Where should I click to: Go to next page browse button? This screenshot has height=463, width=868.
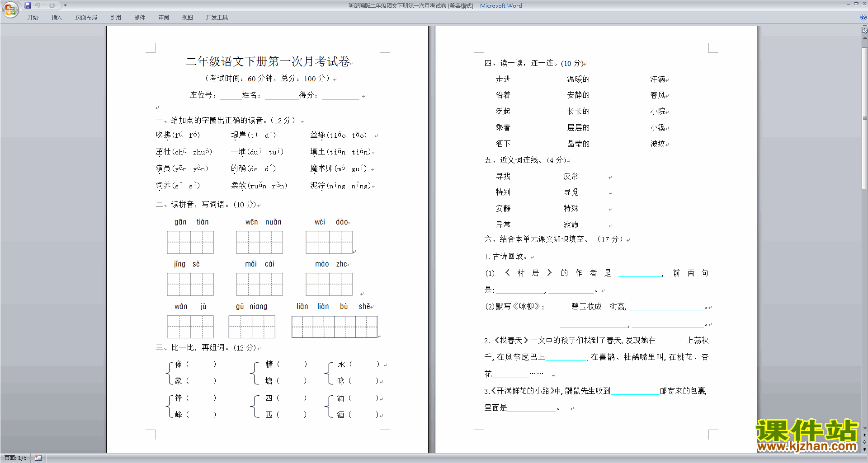pos(864,449)
